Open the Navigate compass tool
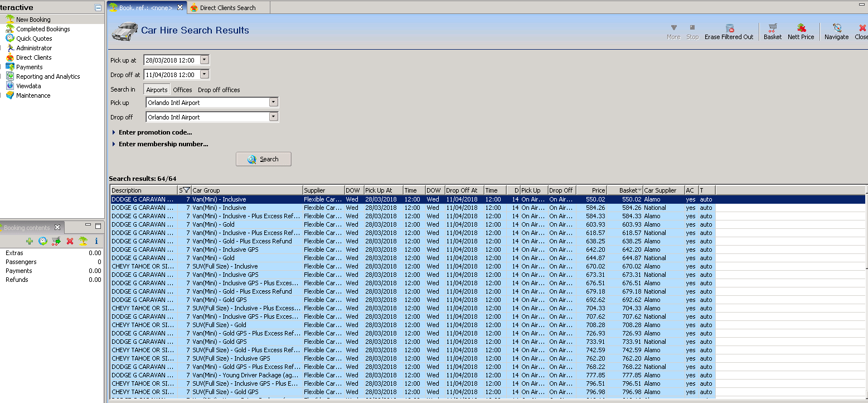Viewport: 868px width, 403px height. pyautogui.click(x=836, y=28)
